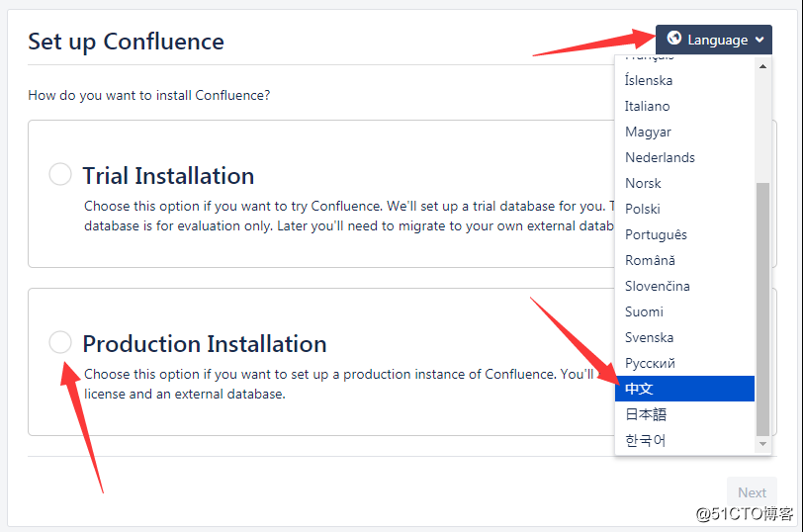
Task: Click the Trial Installation heading
Action: (x=168, y=176)
